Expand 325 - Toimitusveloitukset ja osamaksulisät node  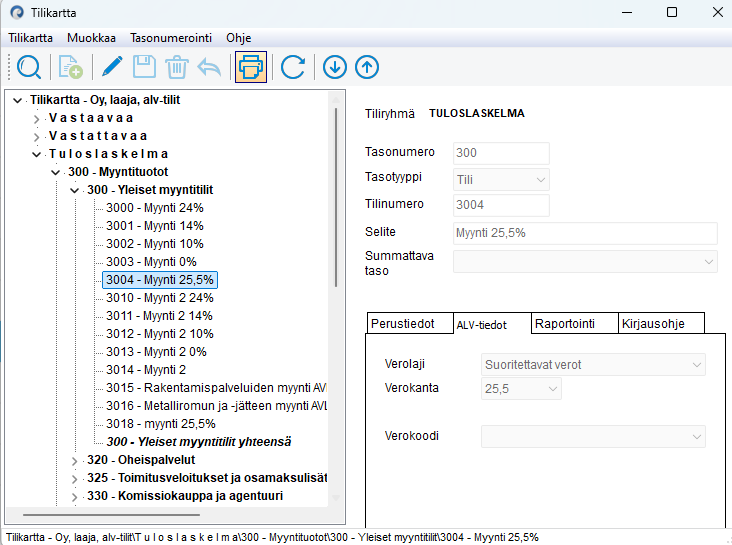click(x=74, y=479)
